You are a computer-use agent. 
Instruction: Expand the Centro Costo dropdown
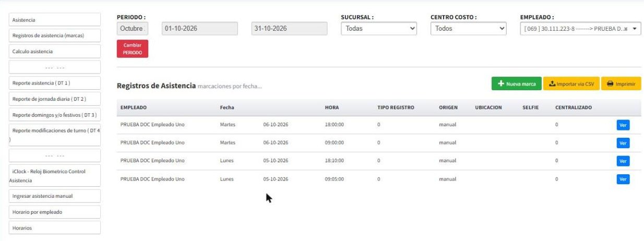[469, 29]
